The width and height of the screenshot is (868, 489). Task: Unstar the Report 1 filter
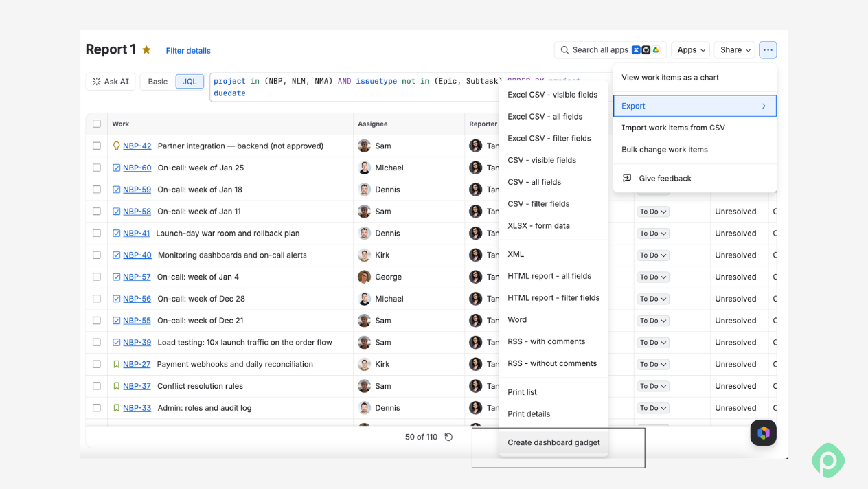coord(146,49)
